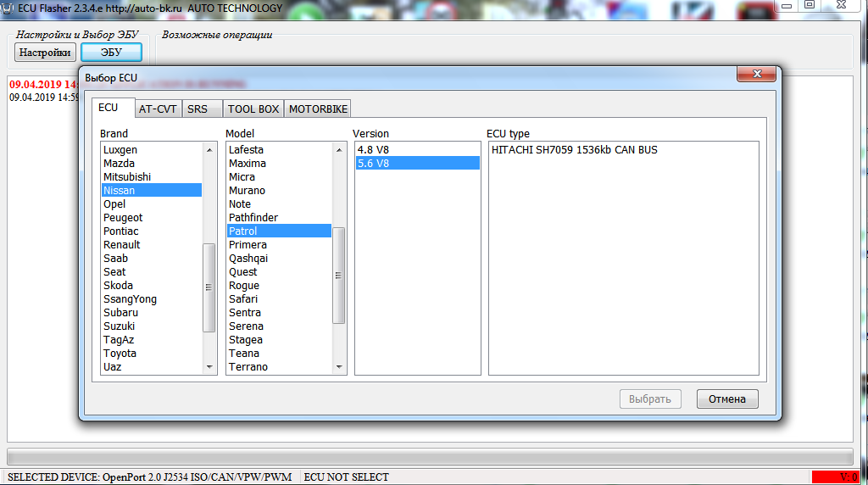Image resolution: width=868 pixels, height=485 pixels.
Task: Confirm with the Выбрать button
Action: coord(650,399)
